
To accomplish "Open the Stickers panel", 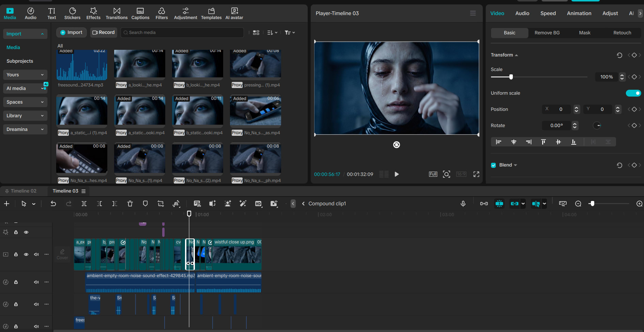I will [x=72, y=14].
